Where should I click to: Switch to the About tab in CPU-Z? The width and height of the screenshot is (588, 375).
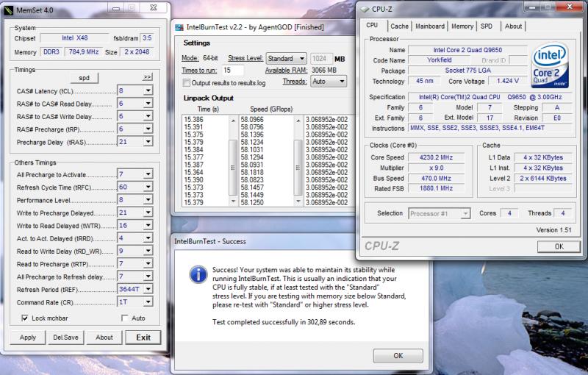coord(513,26)
